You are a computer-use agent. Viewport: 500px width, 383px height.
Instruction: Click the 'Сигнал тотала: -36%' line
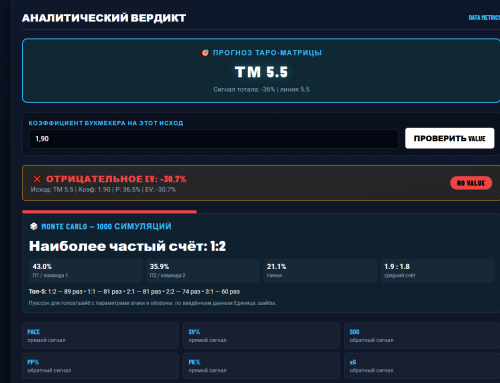[x=261, y=89]
